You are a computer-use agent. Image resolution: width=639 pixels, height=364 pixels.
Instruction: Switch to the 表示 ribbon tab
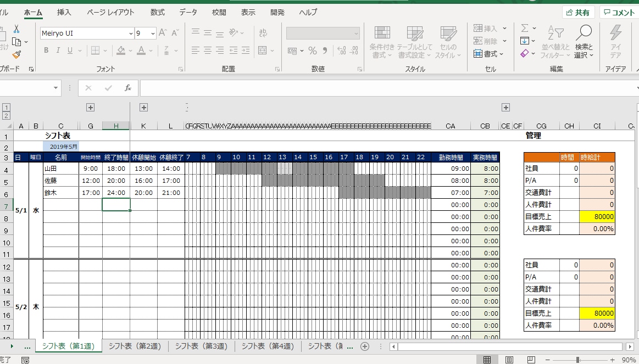pos(248,12)
